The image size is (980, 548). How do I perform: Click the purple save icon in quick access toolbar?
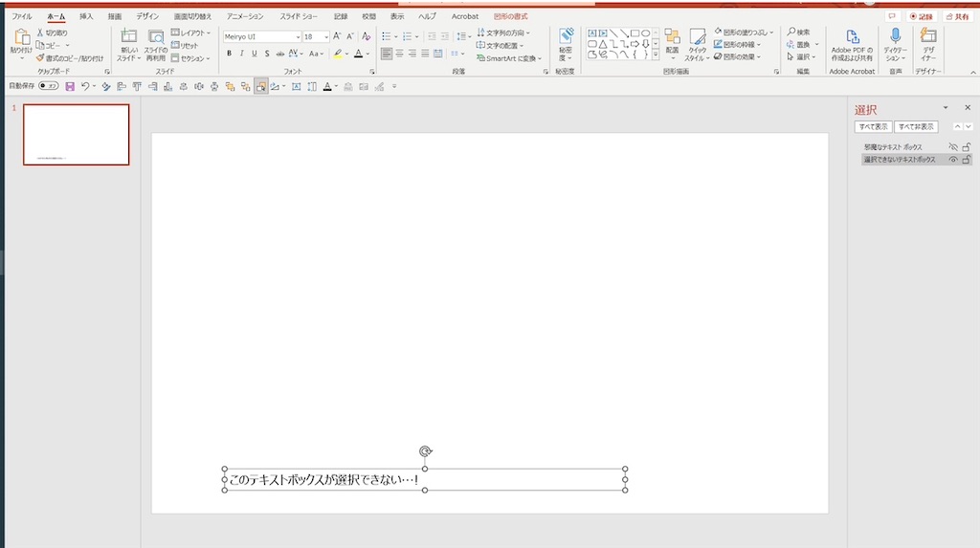[x=70, y=86]
